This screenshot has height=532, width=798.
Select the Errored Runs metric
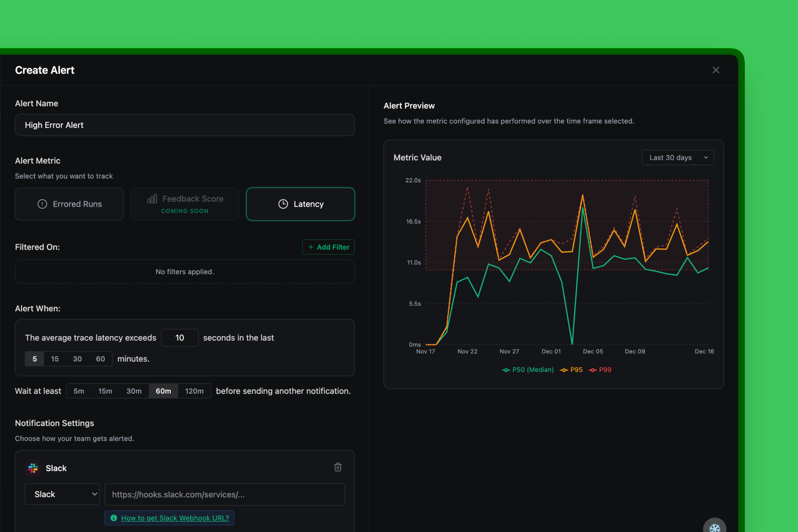point(69,204)
